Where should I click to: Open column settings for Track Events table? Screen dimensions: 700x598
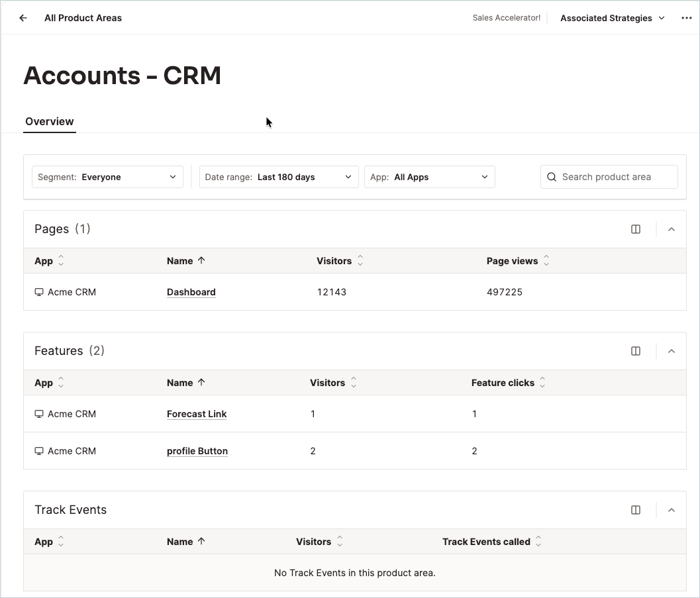point(635,510)
